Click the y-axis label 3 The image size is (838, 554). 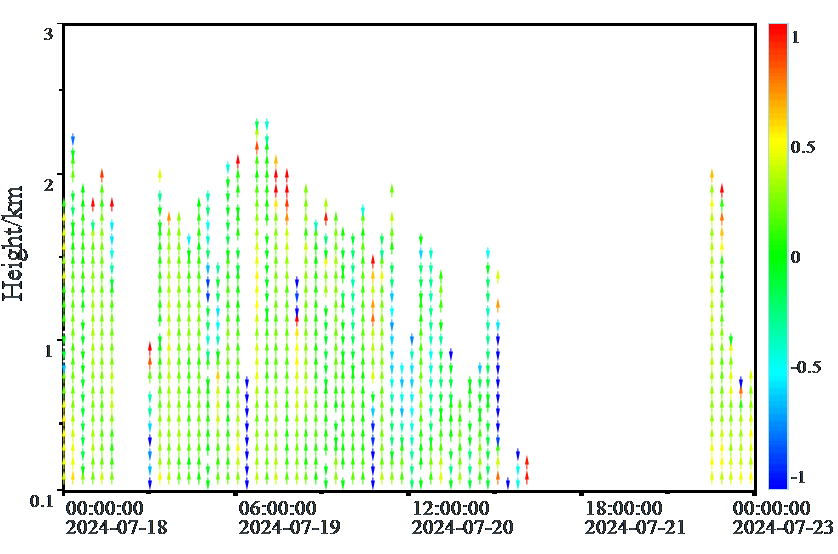49,34
